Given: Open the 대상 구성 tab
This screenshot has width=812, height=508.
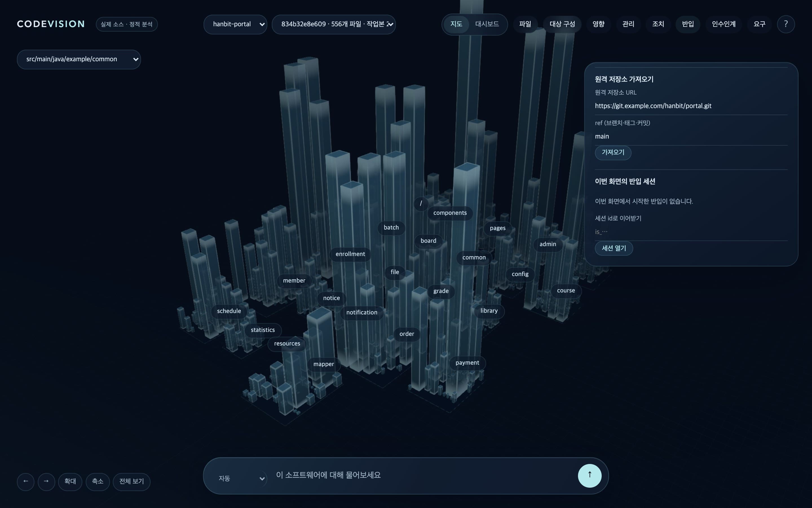Looking at the screenshot, I should tap(562, 24).
